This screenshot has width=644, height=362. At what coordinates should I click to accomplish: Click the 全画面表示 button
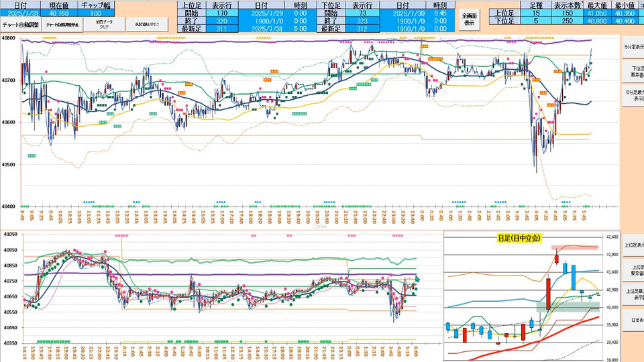tap(469, 19)
